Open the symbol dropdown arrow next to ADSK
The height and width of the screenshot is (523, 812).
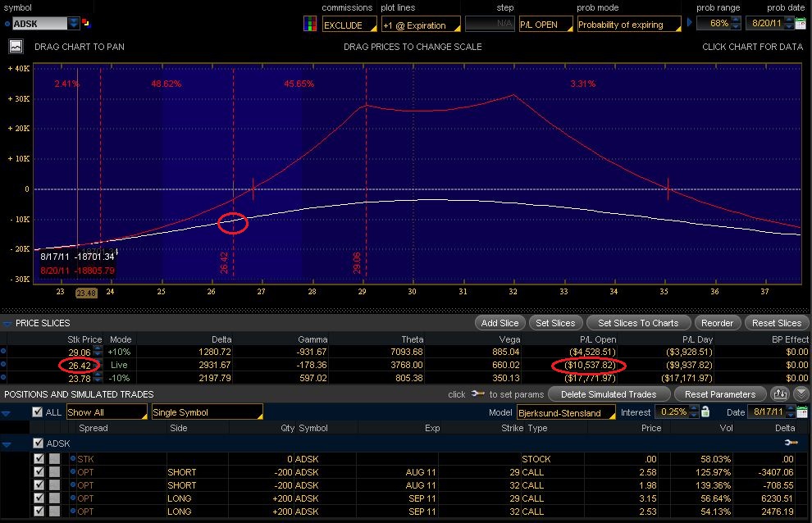[x=74, y=23]
